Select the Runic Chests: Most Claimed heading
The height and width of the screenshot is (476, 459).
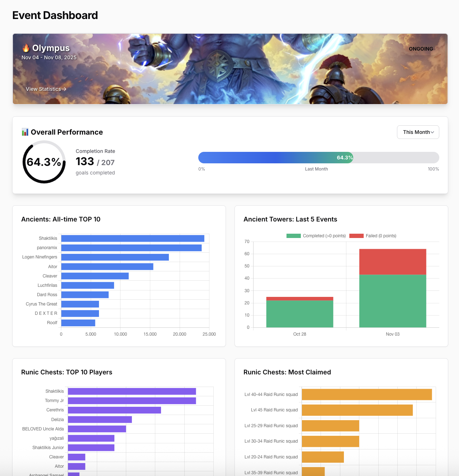click(x=287, y=372)
